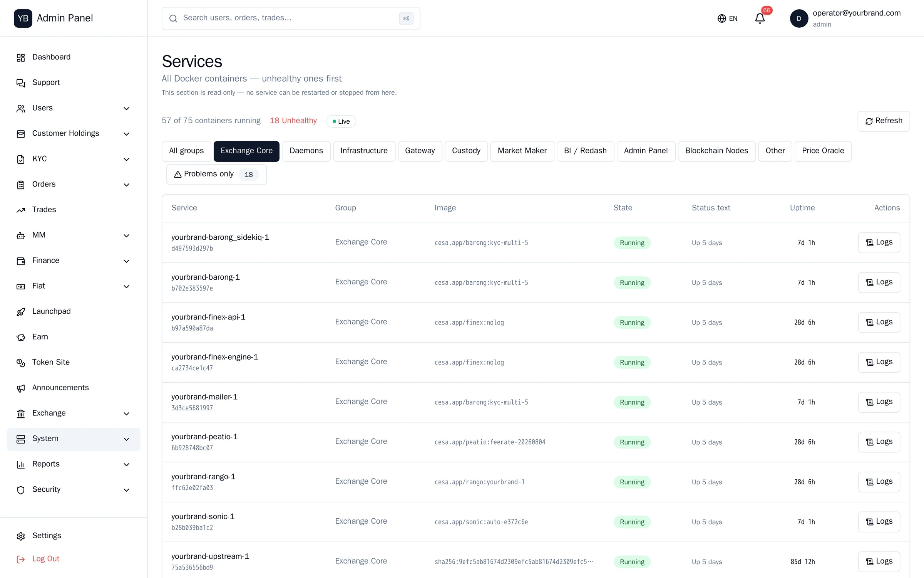Select the All groups tab
The image size is (924, 578).
click(186, 151)
